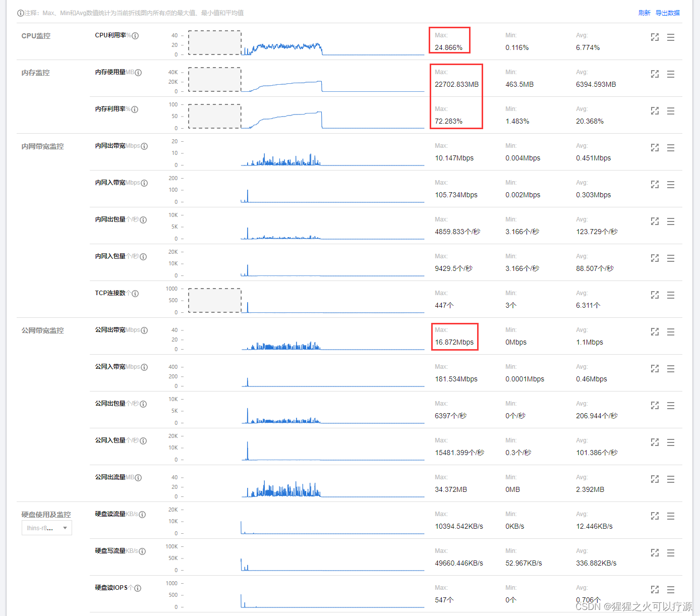Expand the 内存利用率 chart to fullscreen
The height and width of the screenshot is (616, 700).
pos(655,111)
